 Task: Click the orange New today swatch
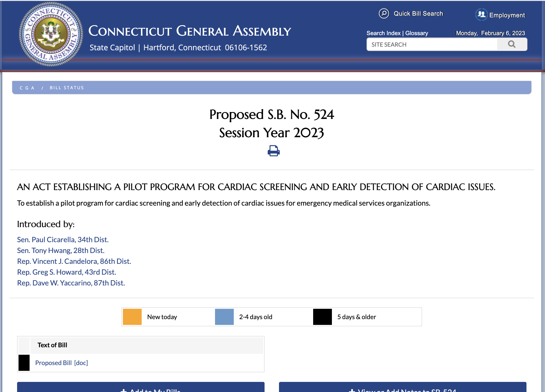click(132, 317)
